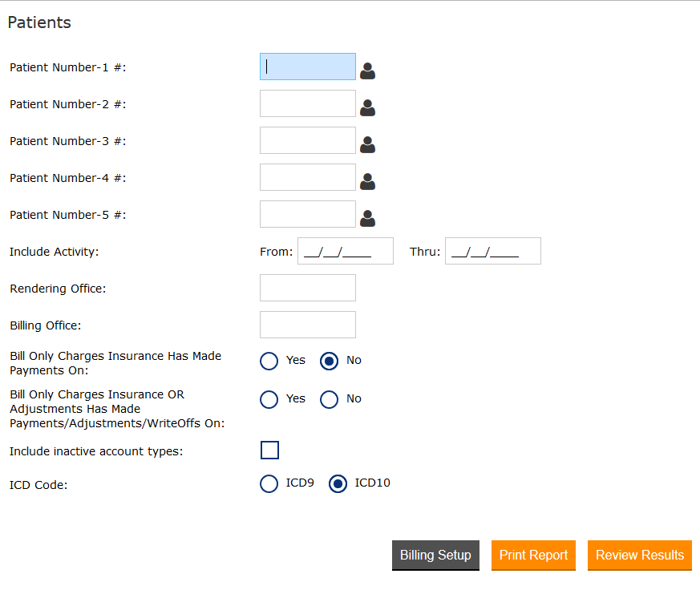Select Yes for Bill Only Charges Insurance Payments
Image resolution: width=700 pixels, height=594 pixels.
tap(269, 362)
